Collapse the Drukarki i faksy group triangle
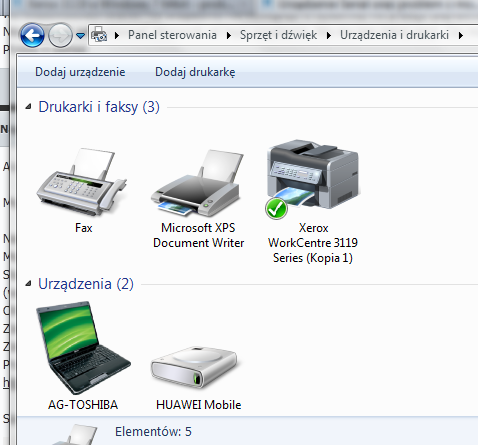Viewport: 478px width, 445px height. click(29, 107)
